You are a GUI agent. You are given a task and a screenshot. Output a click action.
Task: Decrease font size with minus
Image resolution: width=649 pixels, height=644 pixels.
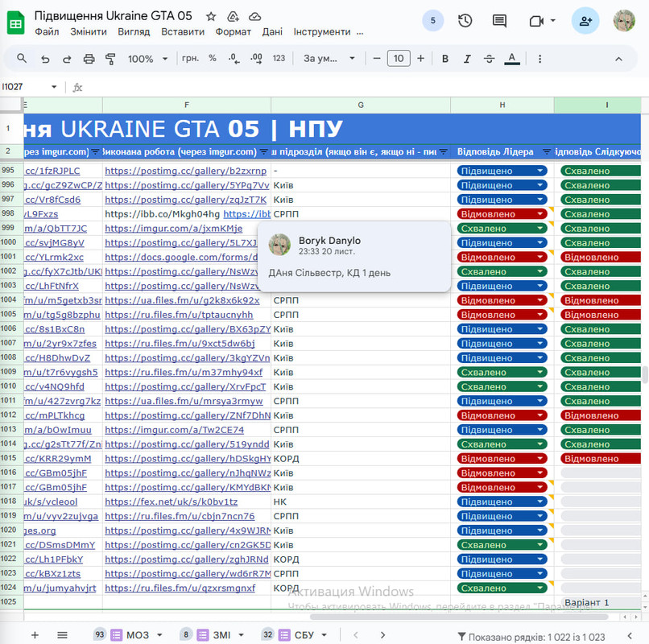pos(376,58)
